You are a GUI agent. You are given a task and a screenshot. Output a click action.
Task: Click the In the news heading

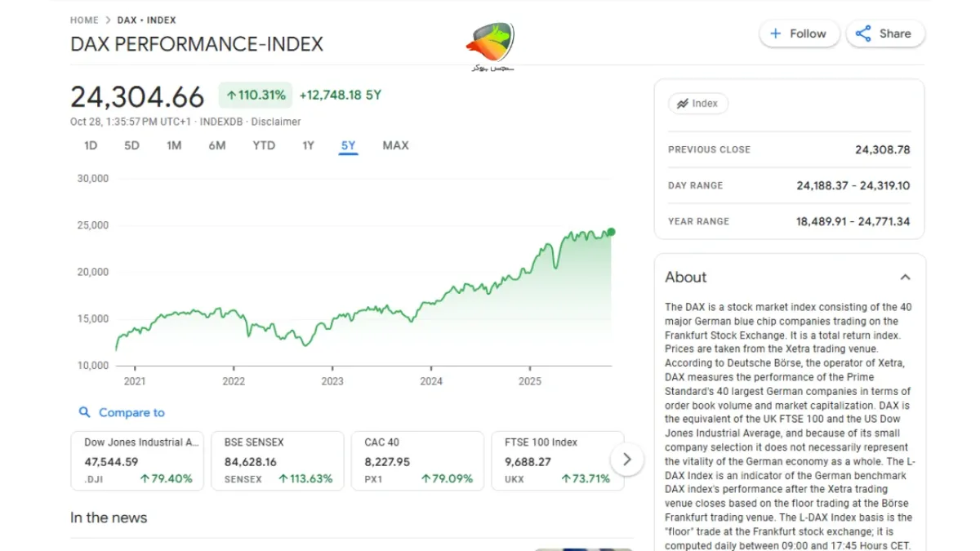coord(109,518)
